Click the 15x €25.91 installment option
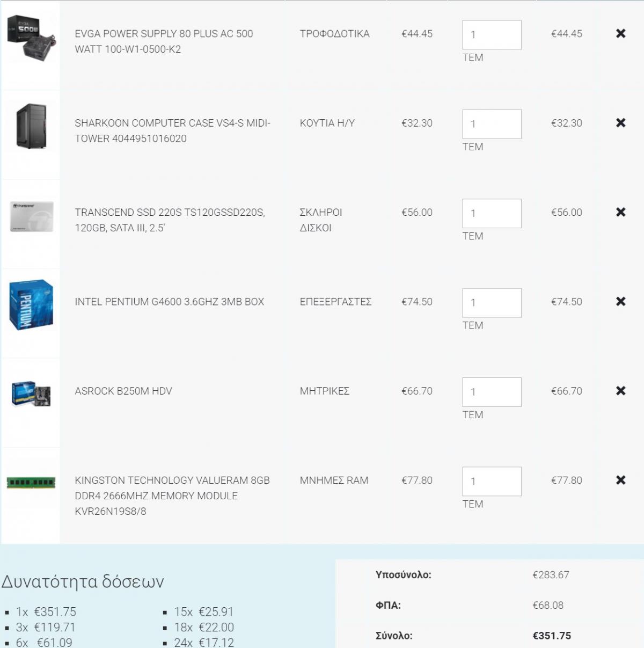The image size is (644, 648). [x=204, y=611]
